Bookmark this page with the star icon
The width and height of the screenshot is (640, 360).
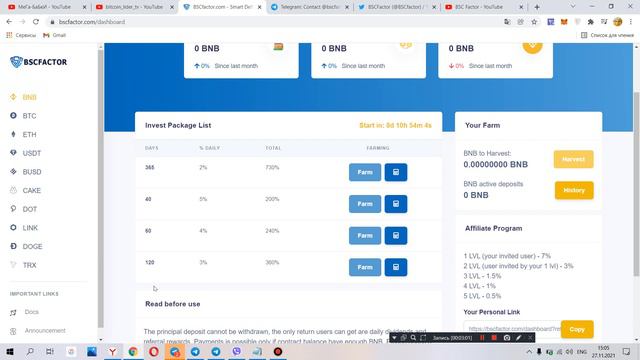point(534,22)
